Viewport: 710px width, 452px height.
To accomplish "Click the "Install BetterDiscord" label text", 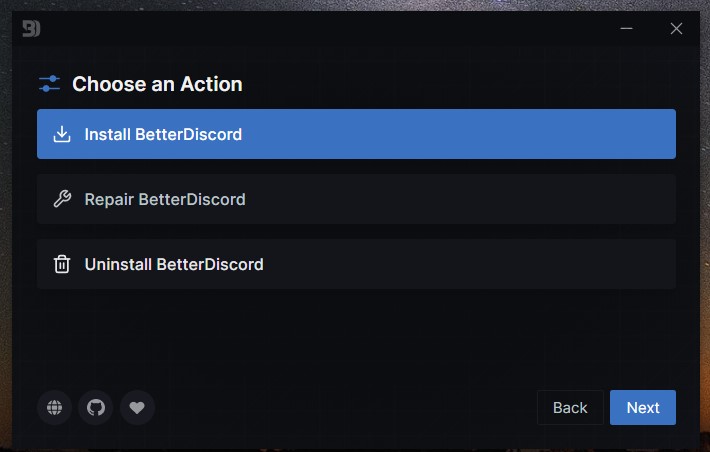I will click(163, 135).
